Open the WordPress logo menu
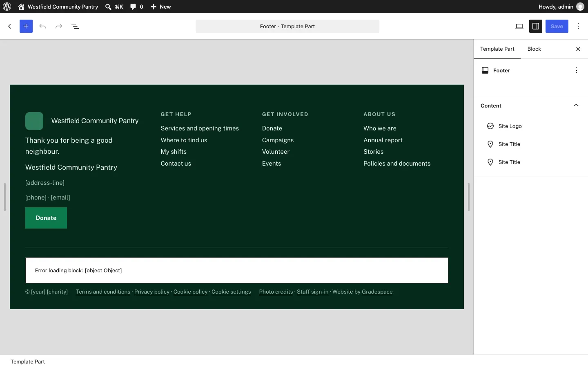This screenshot has width=588, height=368. (x=7, y=7)
